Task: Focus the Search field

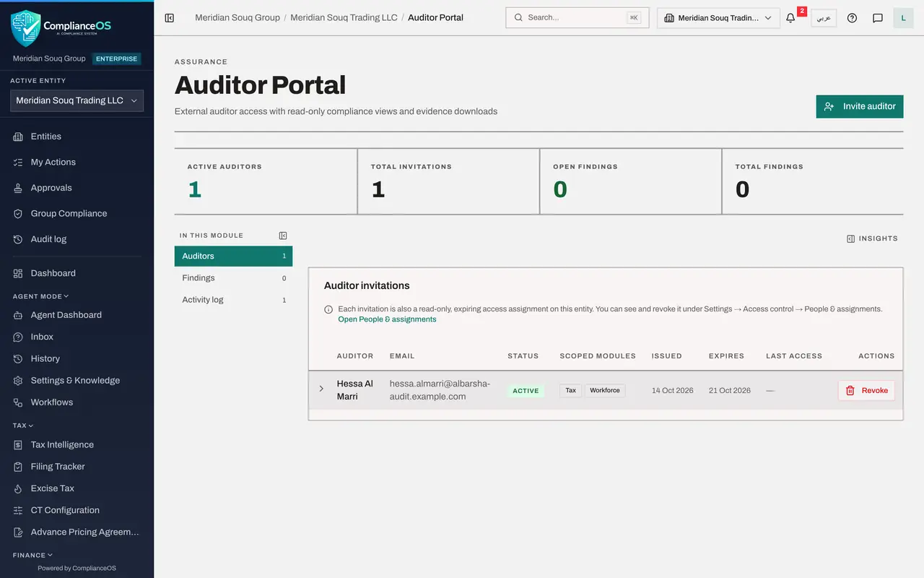Action: point(577,17)
